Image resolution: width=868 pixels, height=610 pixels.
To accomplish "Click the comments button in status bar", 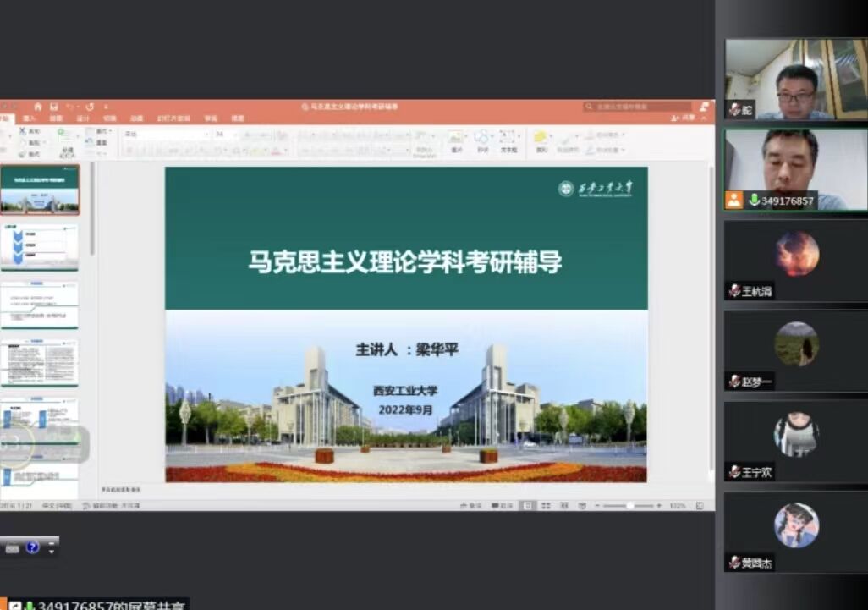I will coord(502,505).
